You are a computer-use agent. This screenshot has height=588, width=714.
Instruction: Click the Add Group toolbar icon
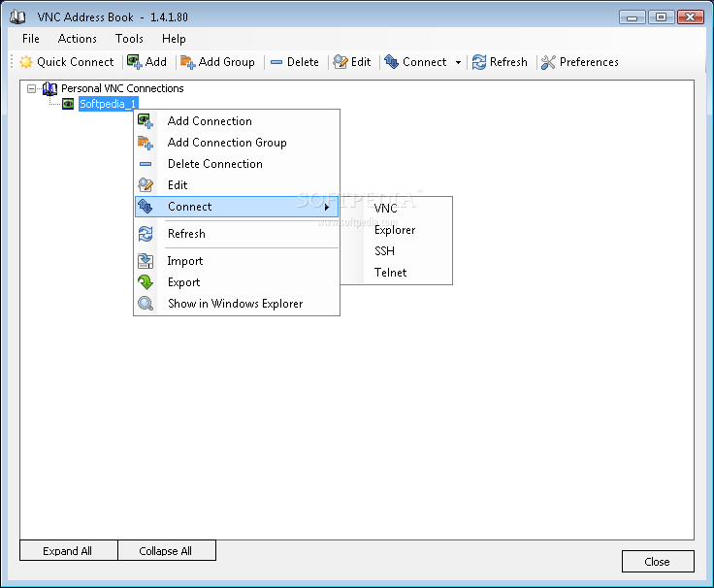pyautogui.click(x=187, y=62)
